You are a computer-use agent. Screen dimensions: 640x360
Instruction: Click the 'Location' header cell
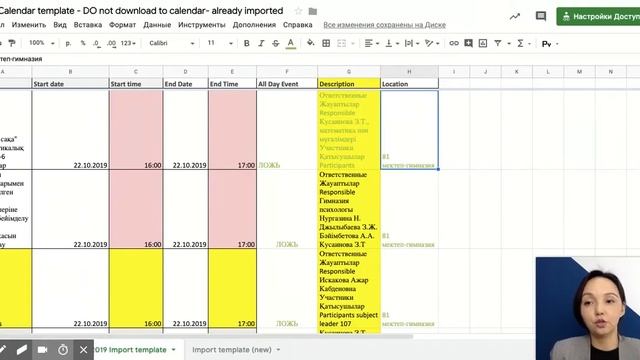click(x=409, y=84)
